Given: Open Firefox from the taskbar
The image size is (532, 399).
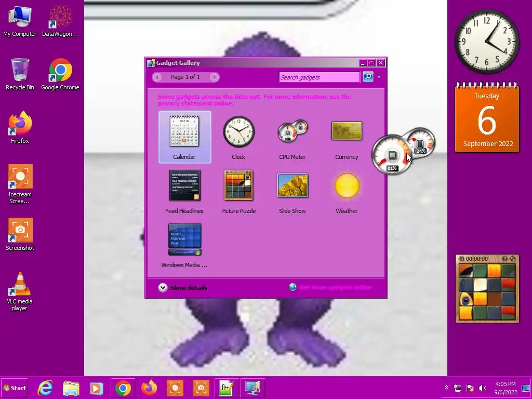Looking at the screenshot, I should (149, 388).
